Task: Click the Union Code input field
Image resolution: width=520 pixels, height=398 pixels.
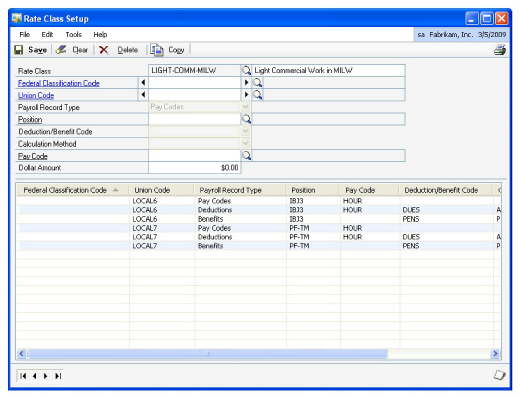Action: tap(195, 95)
